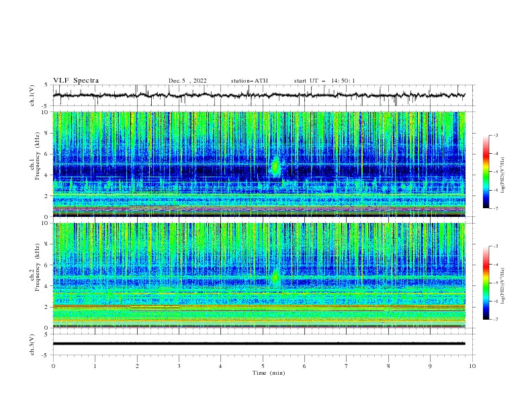Click the -5 label on ch.2 color bar

click(x=495, y=283)
